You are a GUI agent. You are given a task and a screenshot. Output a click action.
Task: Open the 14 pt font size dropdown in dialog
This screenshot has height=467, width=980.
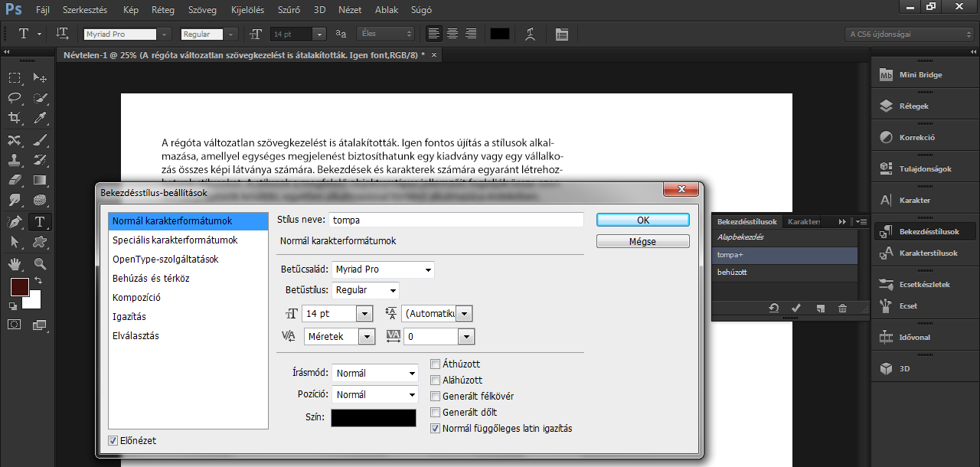tap(365, 314)
